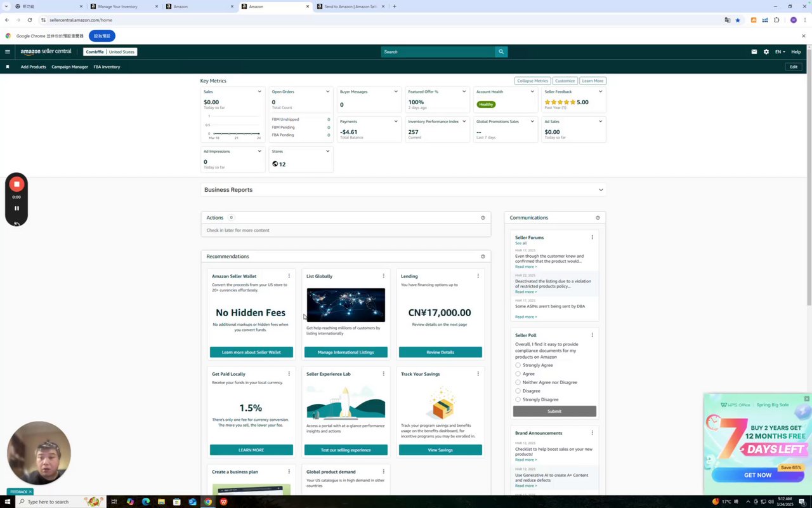Open the settings gear icon
The image size is (812, 508).
(766, 52)
